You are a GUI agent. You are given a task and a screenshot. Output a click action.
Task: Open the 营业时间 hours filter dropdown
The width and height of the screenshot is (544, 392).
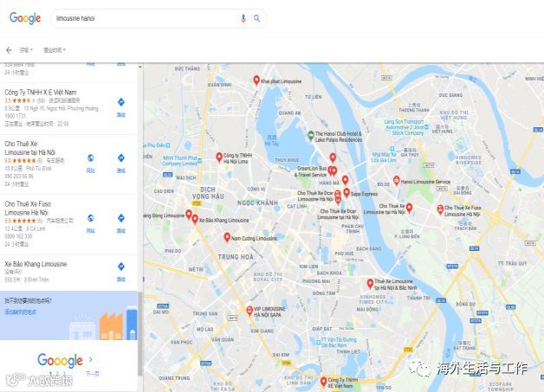55,50
